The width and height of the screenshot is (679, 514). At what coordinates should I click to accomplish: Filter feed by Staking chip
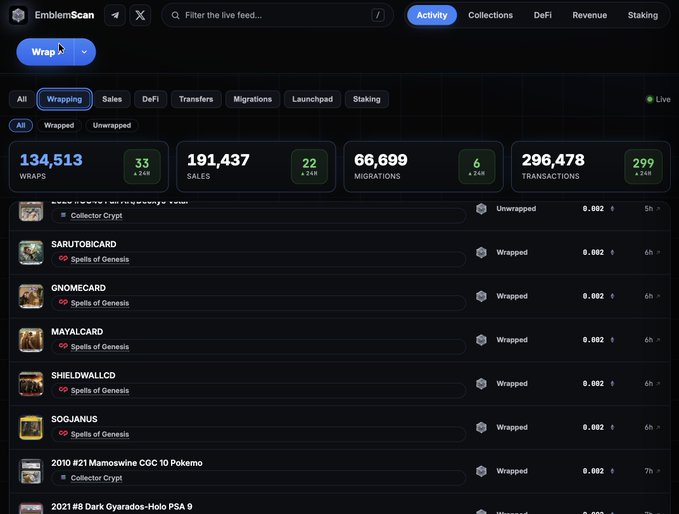click(366, 99)
